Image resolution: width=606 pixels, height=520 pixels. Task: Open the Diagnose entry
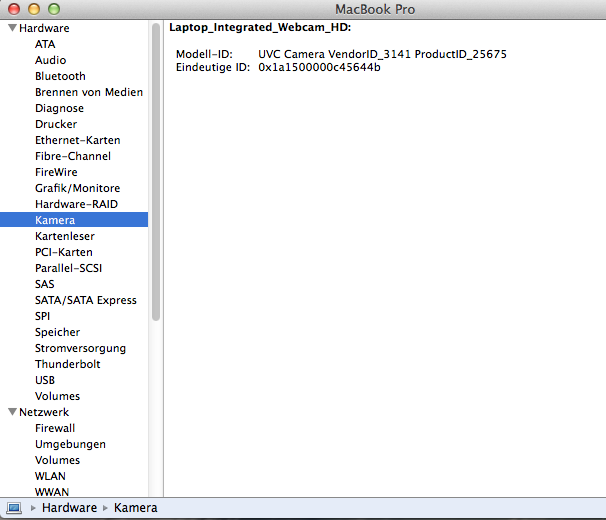(x=59, y=108)
